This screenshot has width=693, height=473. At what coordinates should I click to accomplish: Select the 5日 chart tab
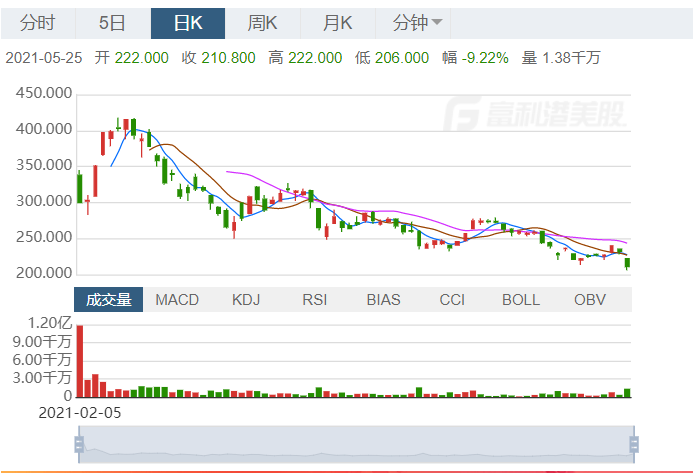coord(112,23)
